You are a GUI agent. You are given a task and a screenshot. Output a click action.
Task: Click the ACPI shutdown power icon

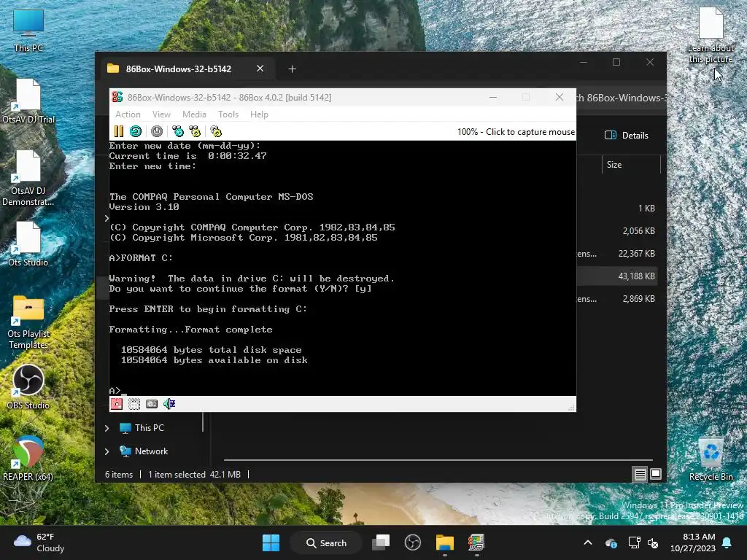157,131
